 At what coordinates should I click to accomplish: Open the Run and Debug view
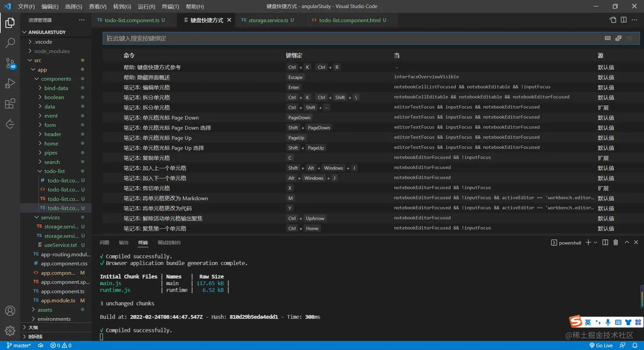(10, 84)
